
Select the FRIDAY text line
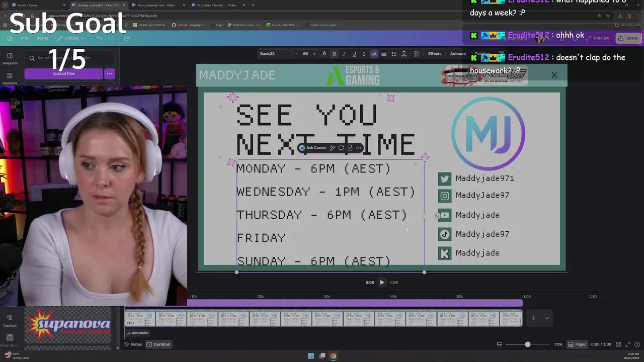[261, 238]
